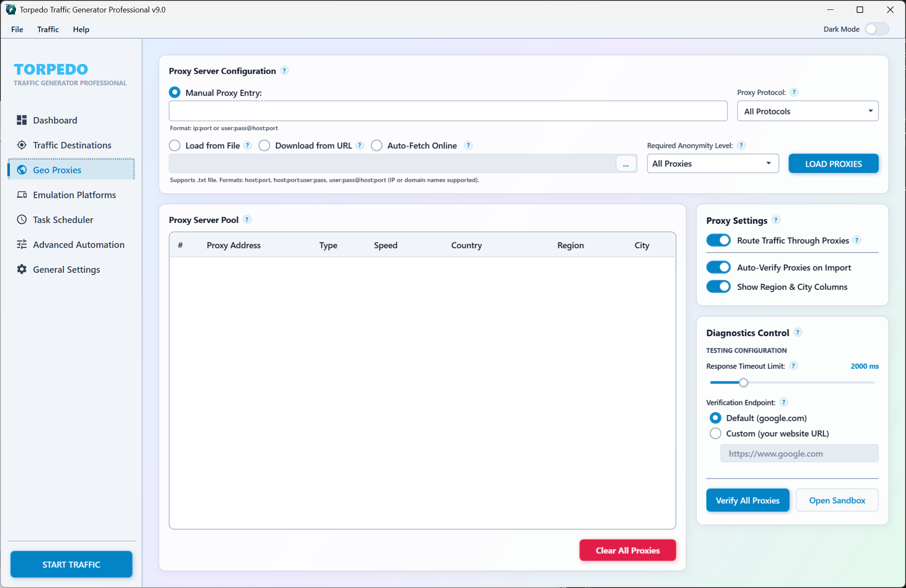Click help icon for Route Traffic Through Proxies

(x=857, y=240)
